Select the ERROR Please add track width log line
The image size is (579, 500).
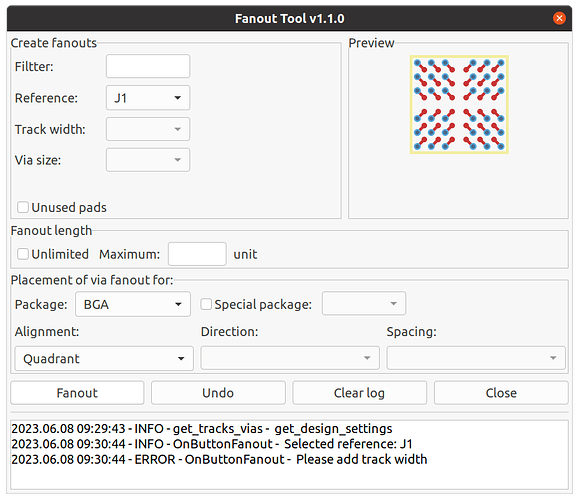click(x=219, y=459)
